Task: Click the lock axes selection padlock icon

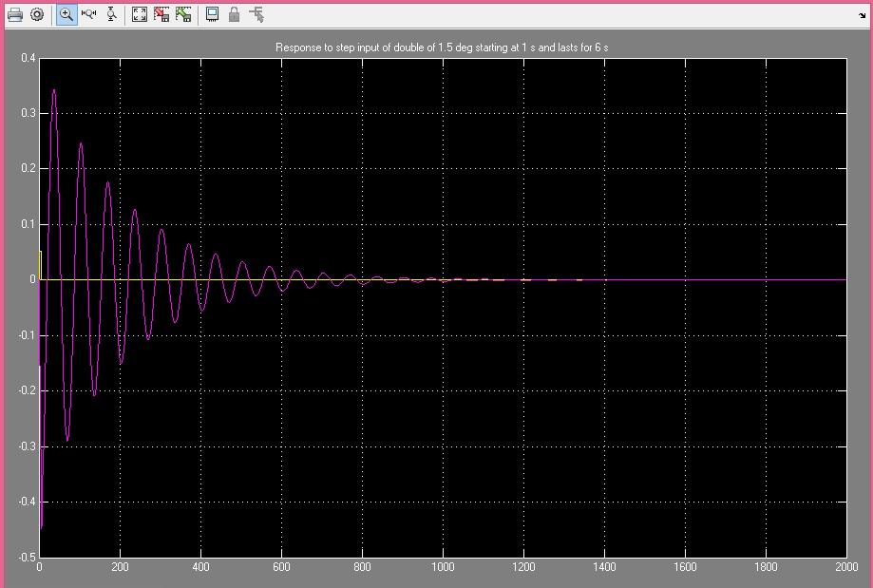Action: pyautogui.click(x=235, y=14)
